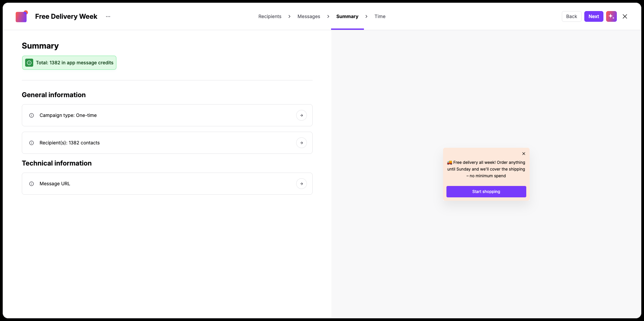644x321 pixels.
Task: Go to the Recipients step
Action: (270, 16)
